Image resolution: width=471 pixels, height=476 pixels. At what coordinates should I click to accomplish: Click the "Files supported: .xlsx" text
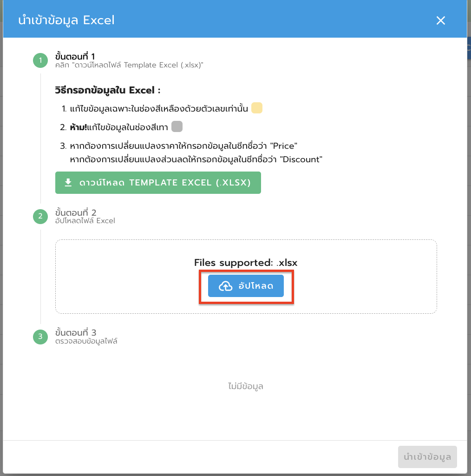point(246,263)
